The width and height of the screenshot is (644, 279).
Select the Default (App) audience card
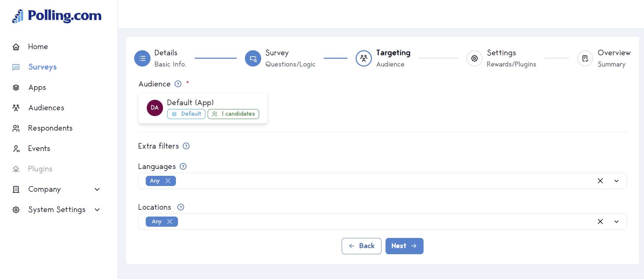[203, 108]
